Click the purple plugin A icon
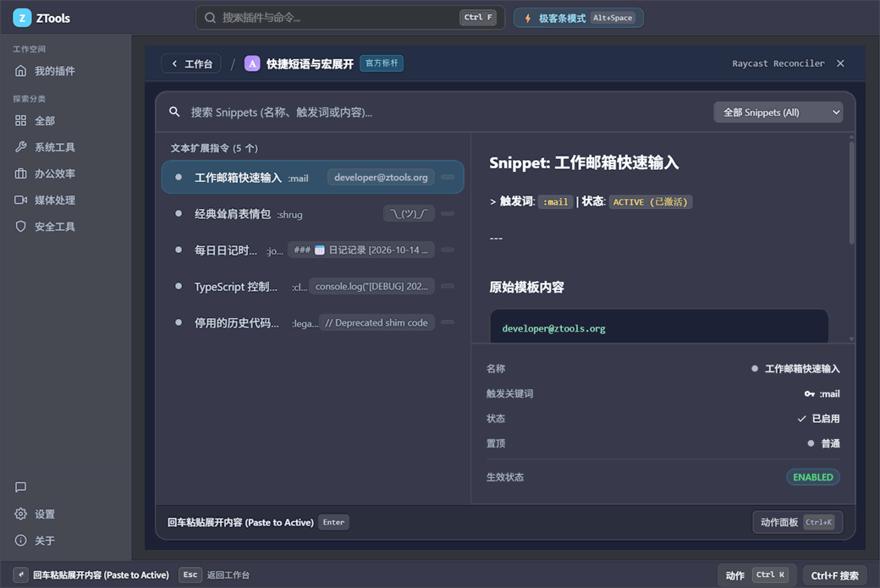This screenshot has width=880, height=588. coord(252,63)
